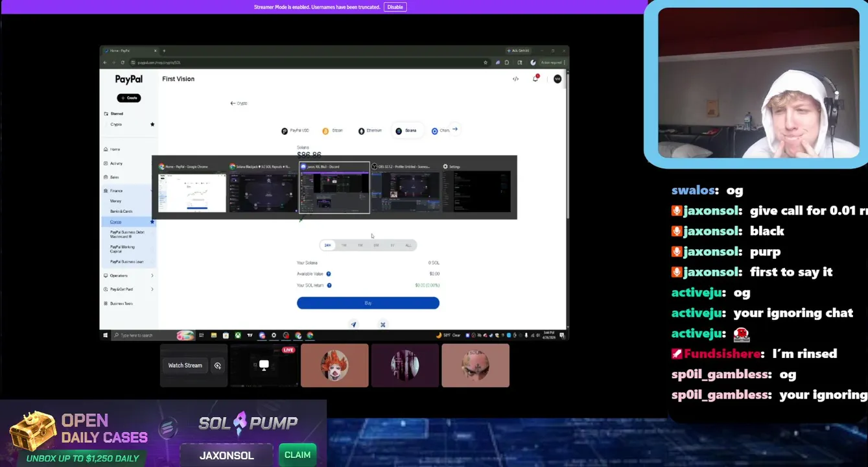Show info tooltip for Available Value
Screen dimensions: 868x467
[x=329, y=274]
